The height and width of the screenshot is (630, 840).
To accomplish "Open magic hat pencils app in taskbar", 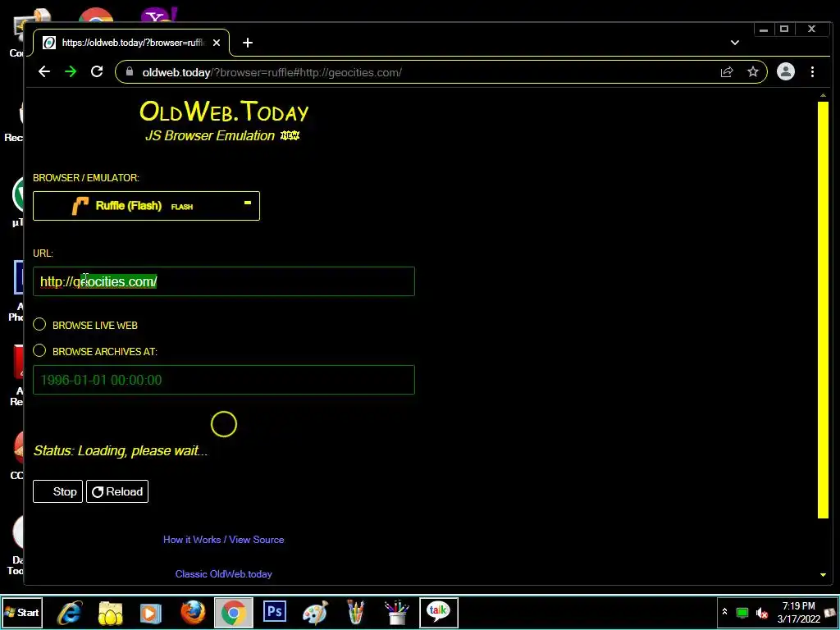I will pyautogui.click(x=397, y=612).
